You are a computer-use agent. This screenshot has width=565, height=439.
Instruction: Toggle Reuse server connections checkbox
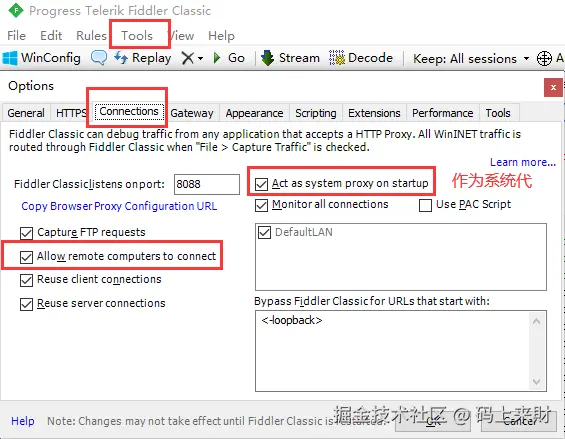point(26,304)
